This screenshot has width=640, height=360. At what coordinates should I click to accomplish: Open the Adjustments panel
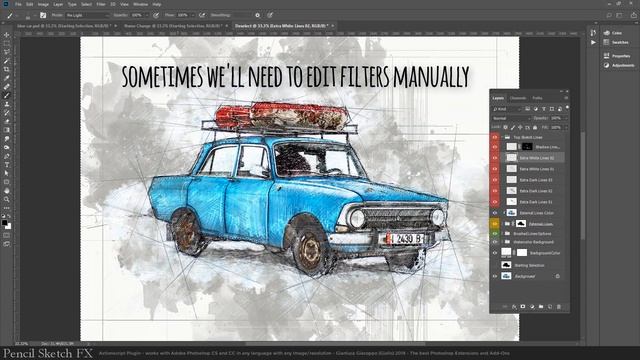pyautogui.click(x=618, y=65)
